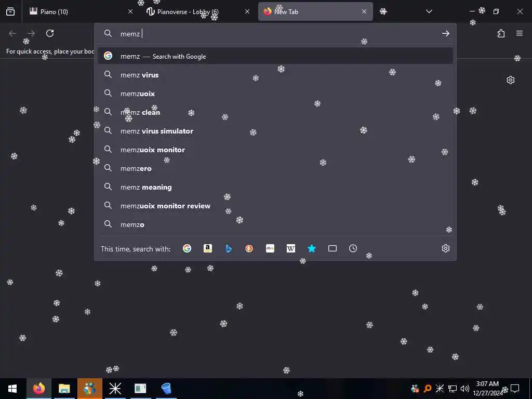Select the memzo suggestion
Image resolution: width=532 pixels, height=399 pixels.
click(x=275, y=224)
